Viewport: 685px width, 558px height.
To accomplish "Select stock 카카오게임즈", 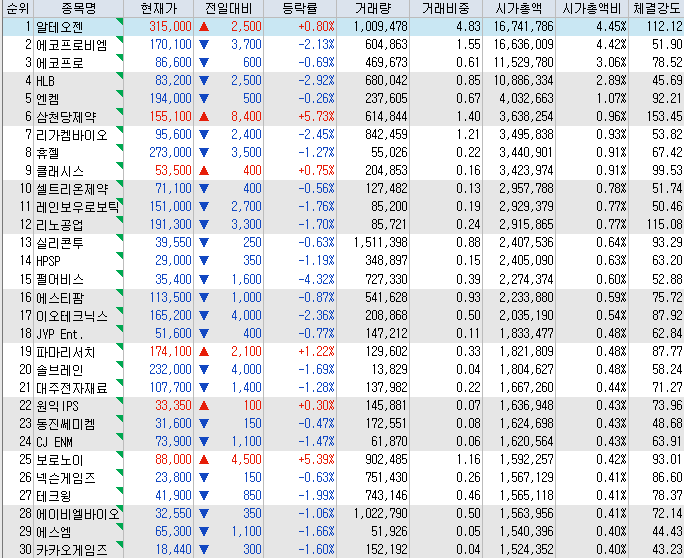I will click(x=72, y=550).
